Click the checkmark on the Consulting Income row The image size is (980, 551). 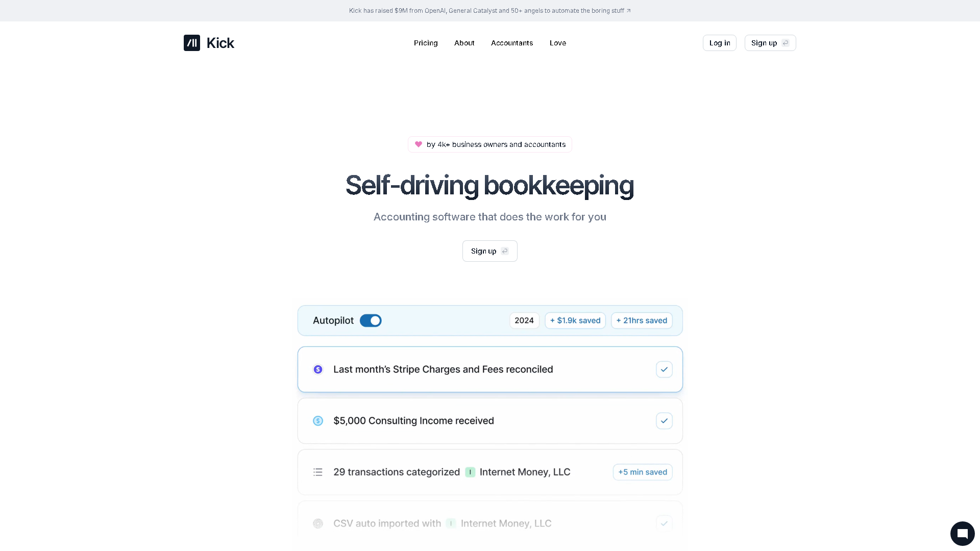pyautogui.click(x=664, y=420)
